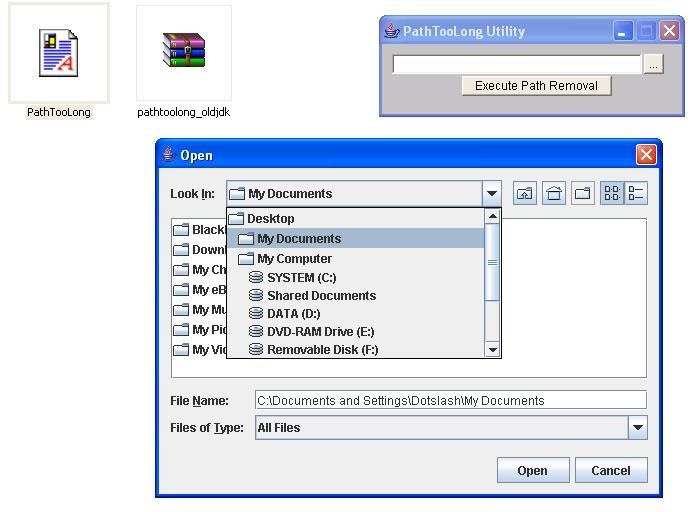The width and height of the screenshot is (697, 512).
Task: Open the Files of Type dropdown
Action: [x=638, y=428]
